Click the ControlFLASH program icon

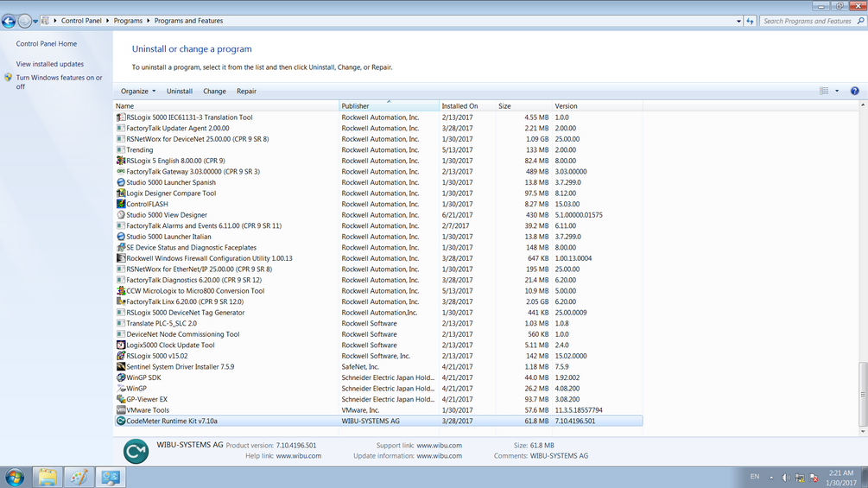coord(121,204)
